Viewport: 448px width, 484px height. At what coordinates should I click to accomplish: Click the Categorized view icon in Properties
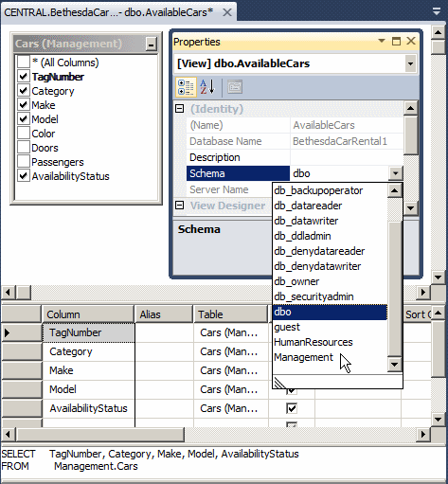(x=186, y=87)
